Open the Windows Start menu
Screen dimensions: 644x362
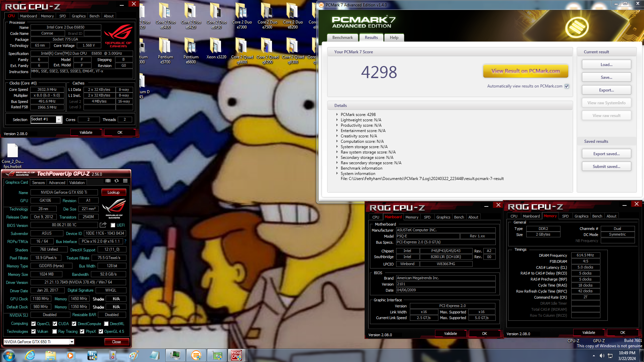click(x=9, y=355)
